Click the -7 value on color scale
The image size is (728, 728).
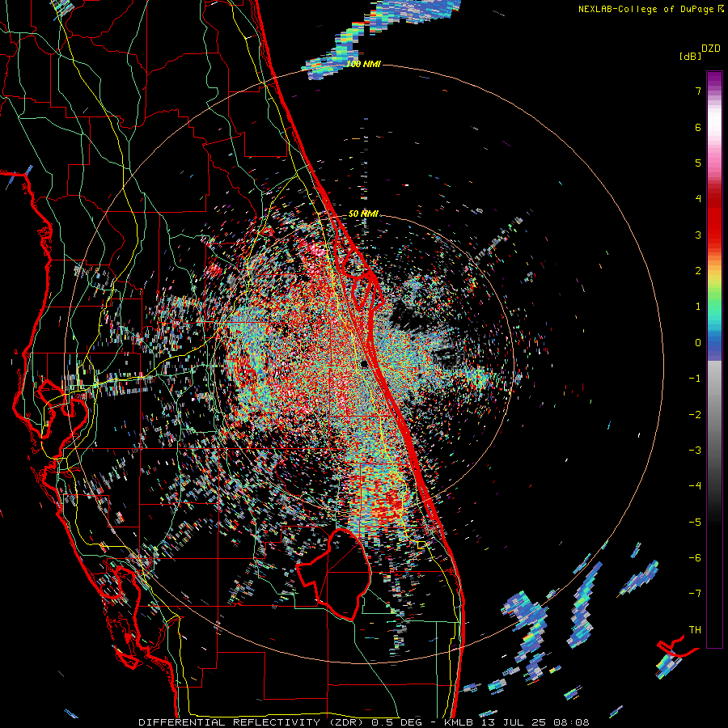click(x=695, y=594)
